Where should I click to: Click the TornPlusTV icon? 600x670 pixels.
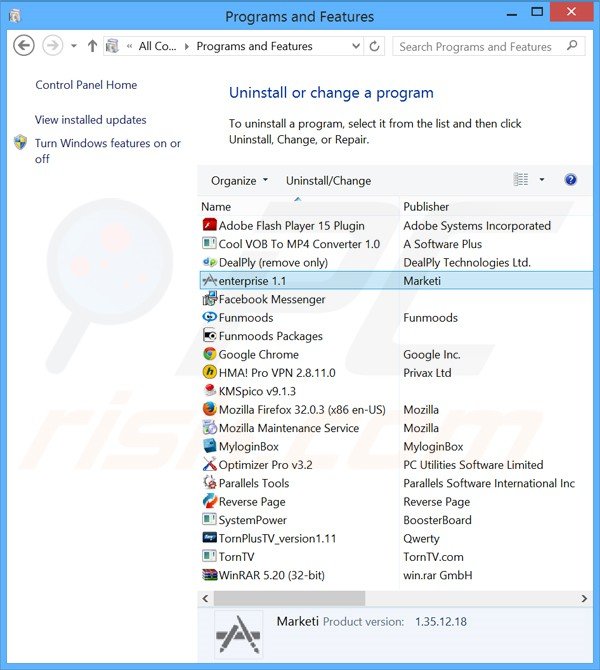[x=209, y=538]
